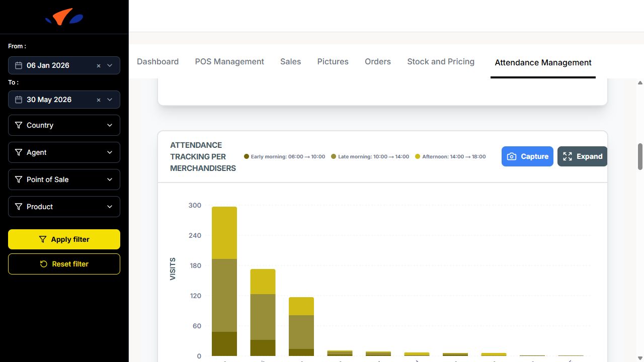644x362 pixels.
Task: Click calendar icon in From date field
Action: (19, 65)
